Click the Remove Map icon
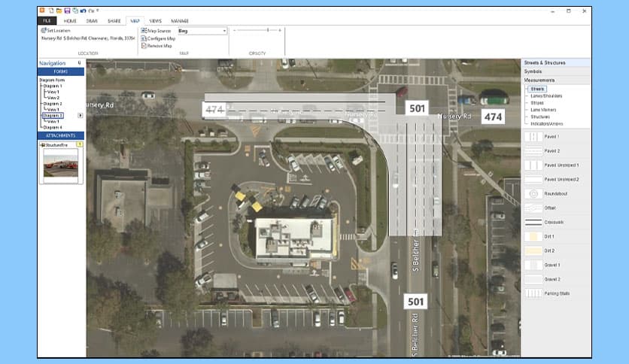 [144, 46]
